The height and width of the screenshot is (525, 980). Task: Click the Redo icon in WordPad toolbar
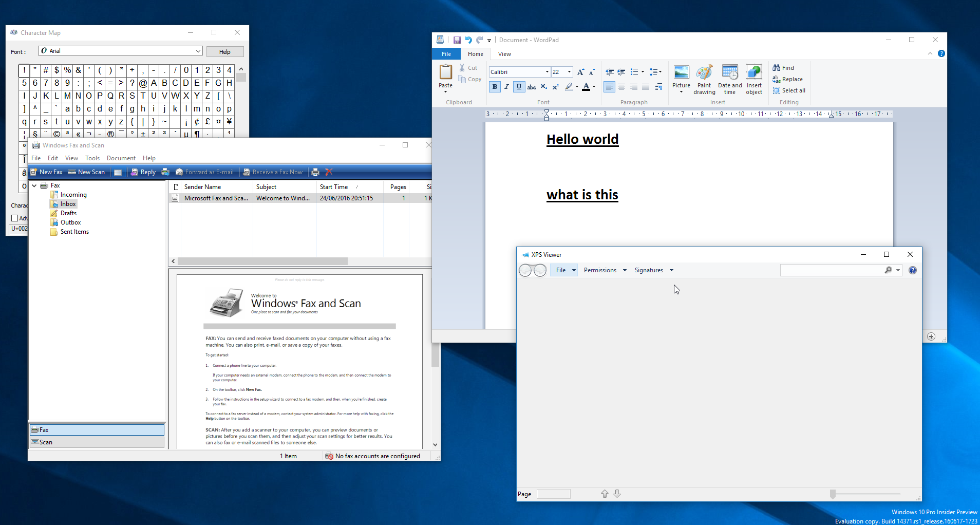coord(479,40)
